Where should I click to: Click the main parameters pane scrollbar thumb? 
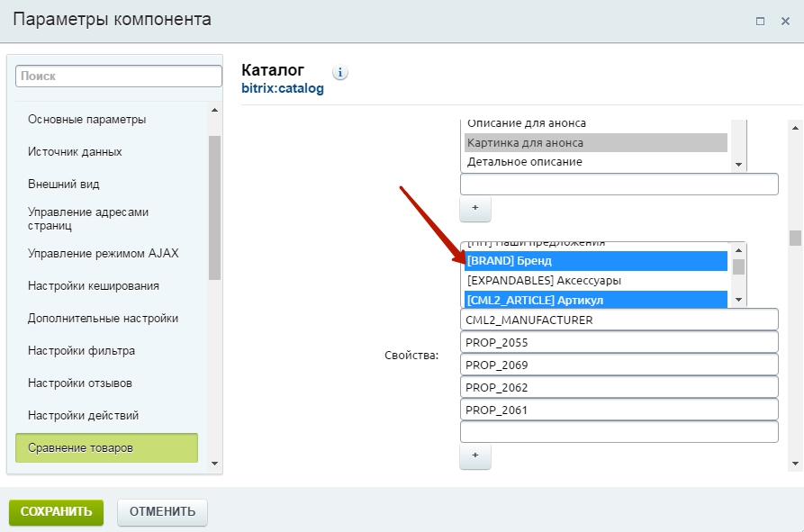pyautogui.click(x=795, y=238)
